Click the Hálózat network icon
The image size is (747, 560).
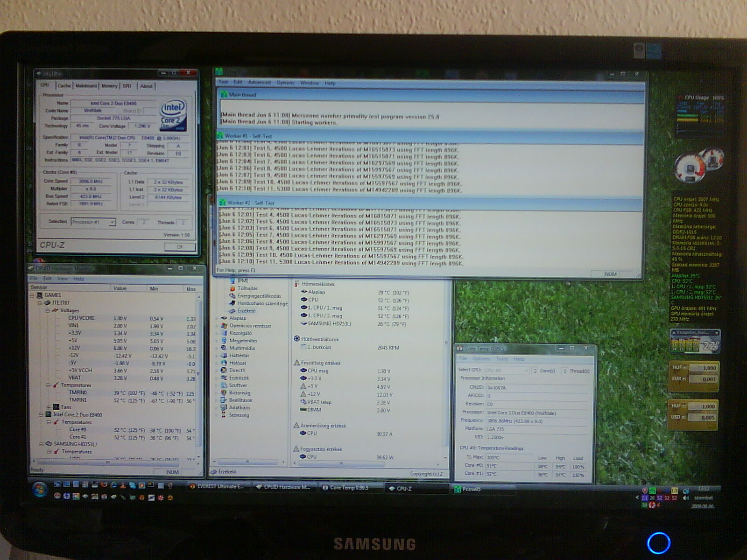(x=224, y=363)
